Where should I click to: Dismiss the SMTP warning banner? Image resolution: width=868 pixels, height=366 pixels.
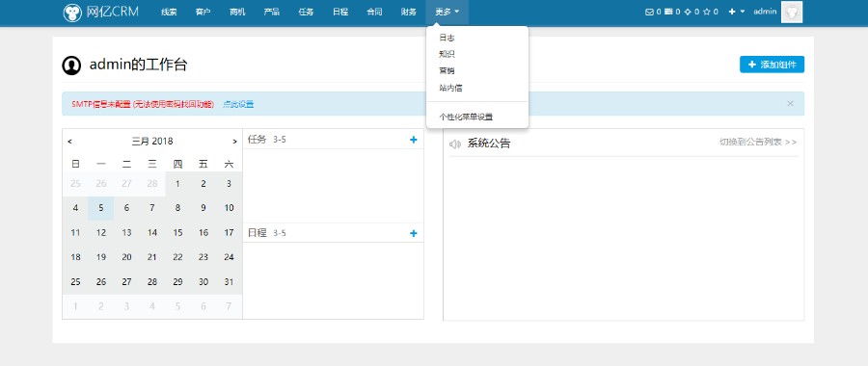(x=790, y=103)
